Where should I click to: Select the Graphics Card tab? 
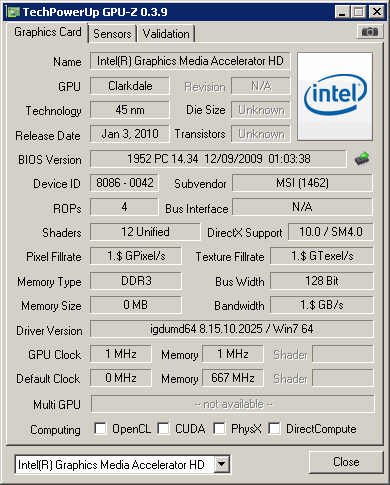point(48,32)
